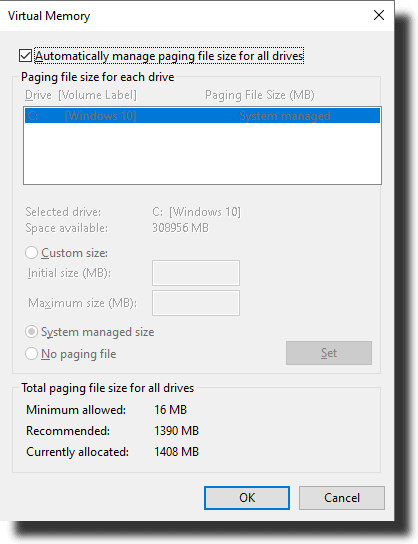The height and width of the screenshot is (544, 418).
Task: Click the Drive [Volume Label] column header
Action: (x=81, y=95)
